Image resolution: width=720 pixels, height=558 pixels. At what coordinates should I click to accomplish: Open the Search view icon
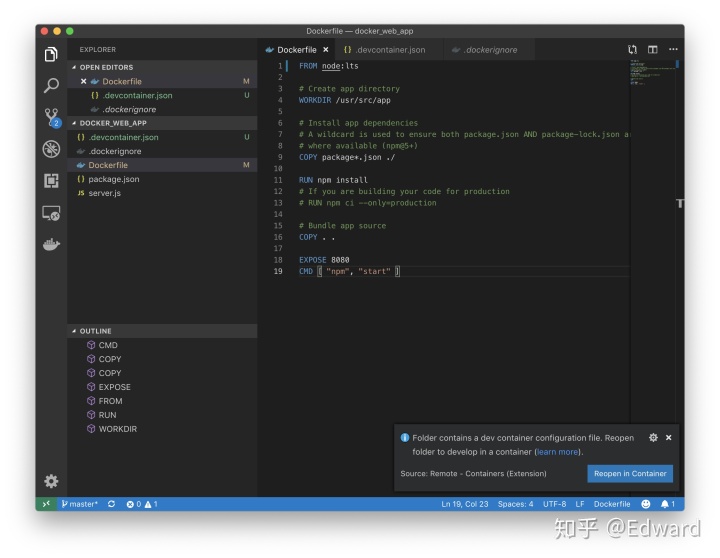[x=51, y=85]
